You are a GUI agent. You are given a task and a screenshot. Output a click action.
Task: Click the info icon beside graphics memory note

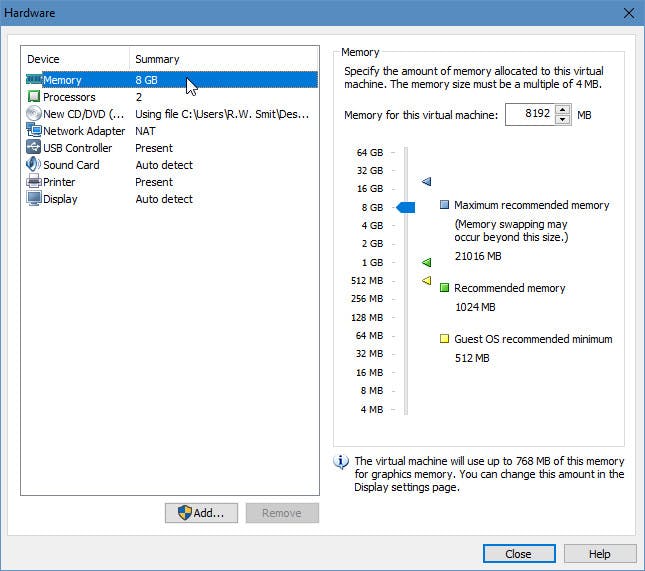coord(341,462)
